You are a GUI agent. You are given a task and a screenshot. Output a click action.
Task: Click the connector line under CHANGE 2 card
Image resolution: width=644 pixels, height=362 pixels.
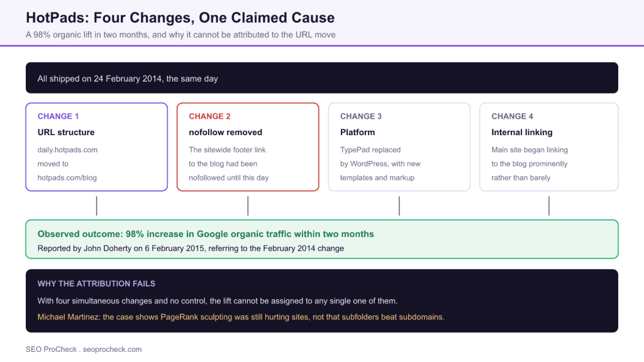(248, 206)
